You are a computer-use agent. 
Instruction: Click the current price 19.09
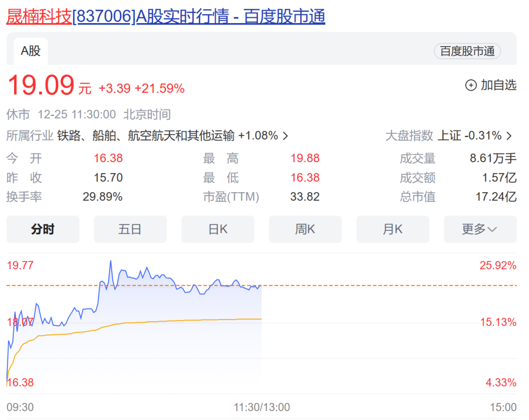coord(41,85)
